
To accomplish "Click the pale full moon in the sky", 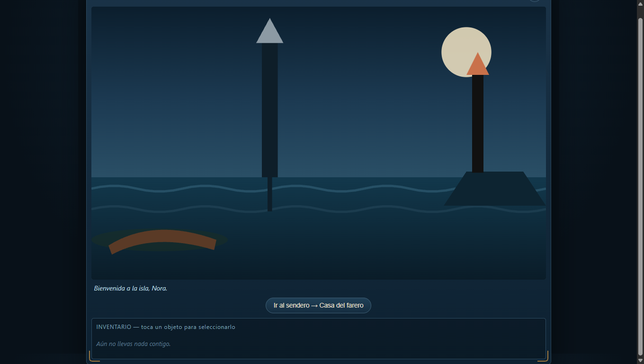I will [466, 52].
